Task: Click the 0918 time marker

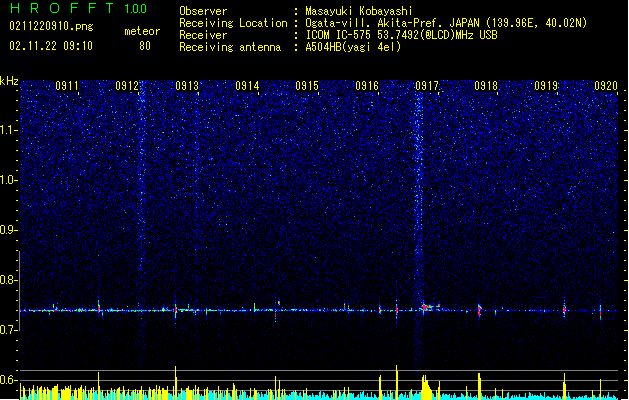Action: (486, 86)
